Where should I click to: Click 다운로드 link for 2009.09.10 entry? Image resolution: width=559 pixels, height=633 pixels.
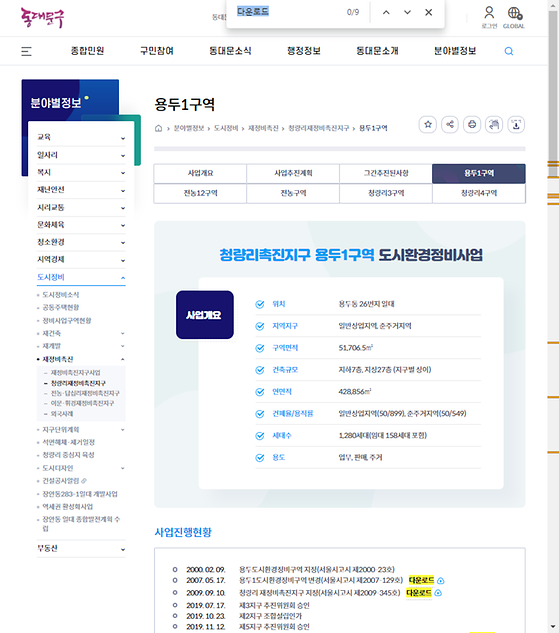click(419, 593)
